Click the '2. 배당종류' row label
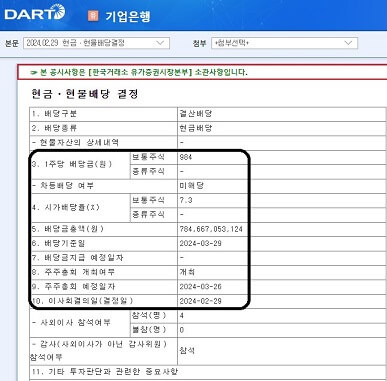Screen dimensions: 387x381 [x=54, y=128]
